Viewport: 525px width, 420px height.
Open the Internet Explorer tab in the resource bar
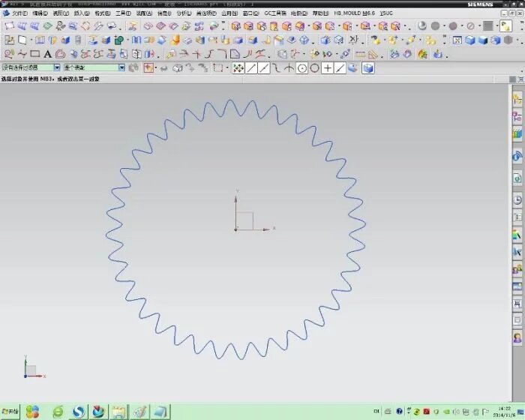coord(517,178)
